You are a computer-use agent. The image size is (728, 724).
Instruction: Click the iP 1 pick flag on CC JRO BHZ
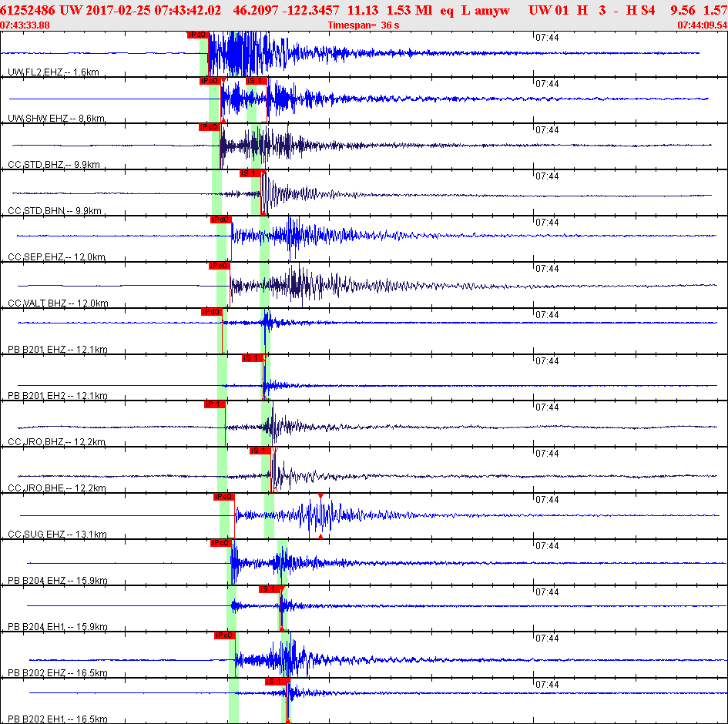click(214, 404)
